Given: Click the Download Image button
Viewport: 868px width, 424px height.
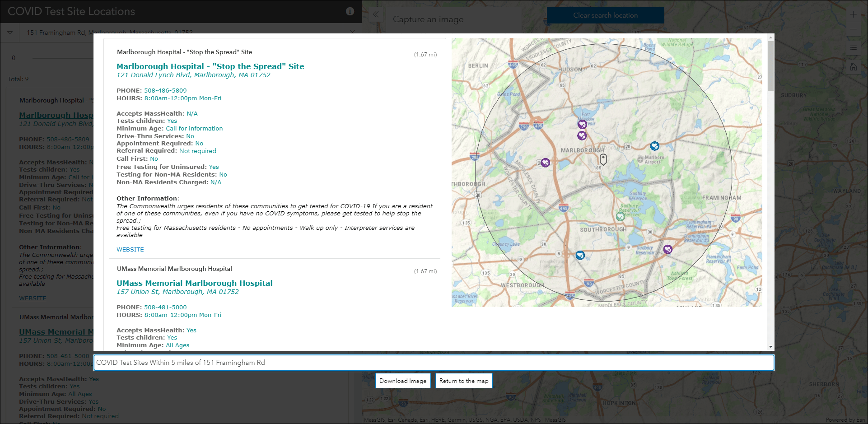Looking at the screenshot, I should [x=403, y=381].
